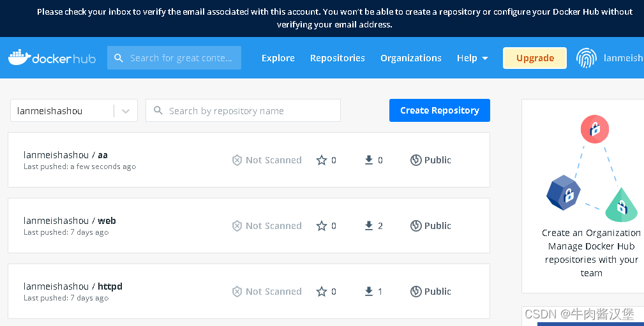The width and height of the screenshot is (644, 326).
Task: Open the Repositories tab
Action: coord(337,58)
